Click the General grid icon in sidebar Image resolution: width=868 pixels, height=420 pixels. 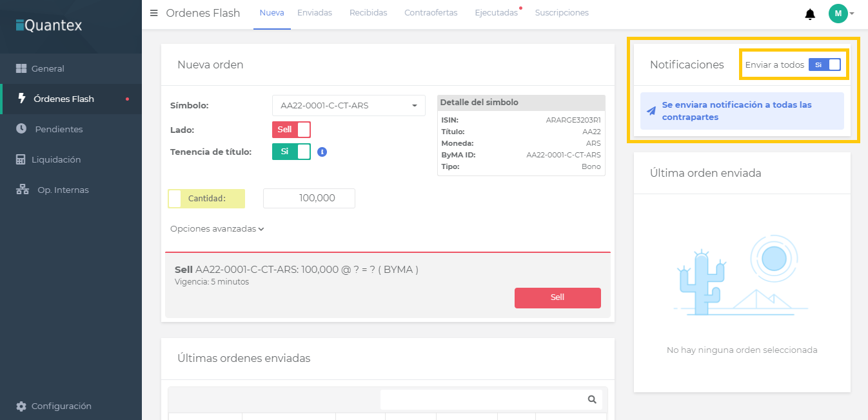(21, 68)
